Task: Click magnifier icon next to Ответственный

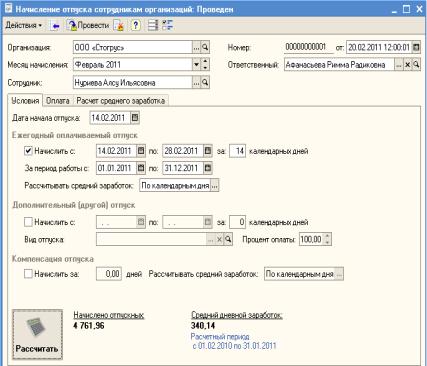Action: (x=416, y=64)
